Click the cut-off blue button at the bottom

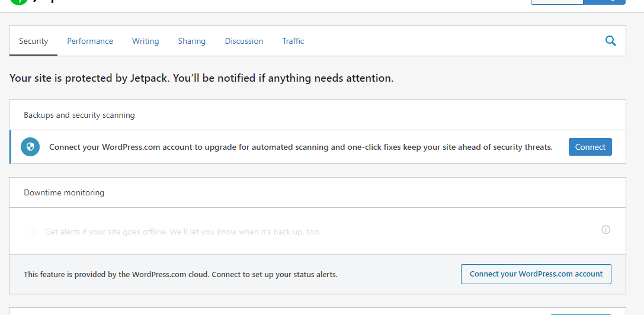(581, 314)
